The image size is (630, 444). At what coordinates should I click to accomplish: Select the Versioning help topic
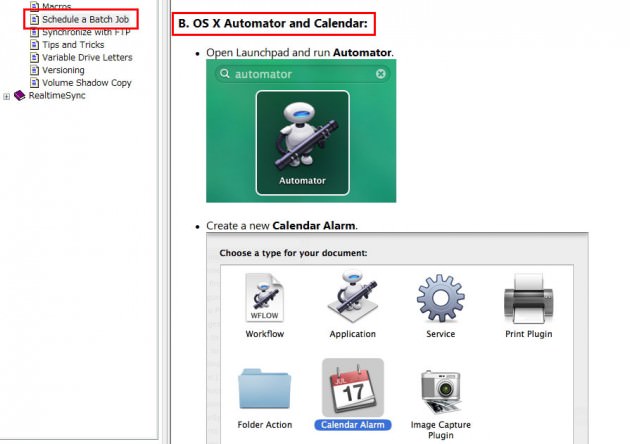[x=63, y=71]
